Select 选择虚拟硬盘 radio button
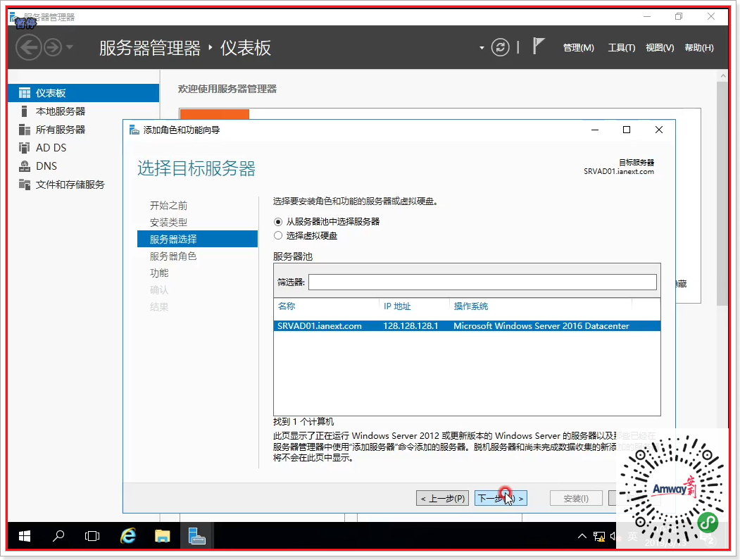Viewport: 740px width, 560px height. tap(278, 235)
